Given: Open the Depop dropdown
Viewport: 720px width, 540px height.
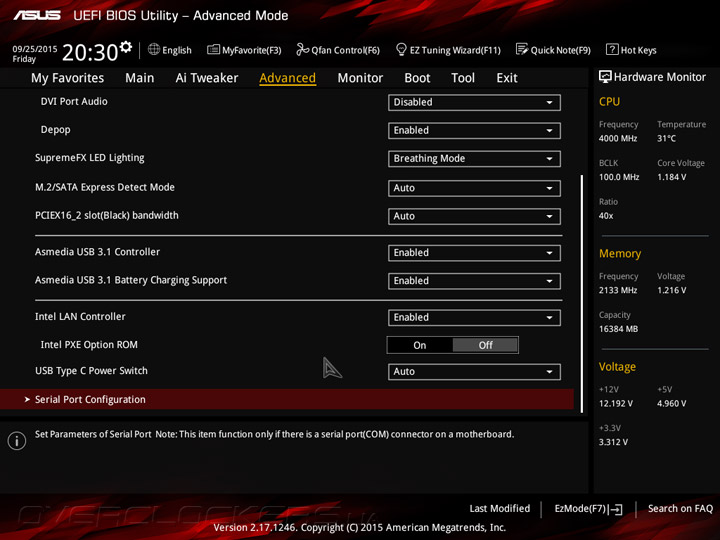Looking at the screenshot, I should pyautogui.click(x=474, y=130).
